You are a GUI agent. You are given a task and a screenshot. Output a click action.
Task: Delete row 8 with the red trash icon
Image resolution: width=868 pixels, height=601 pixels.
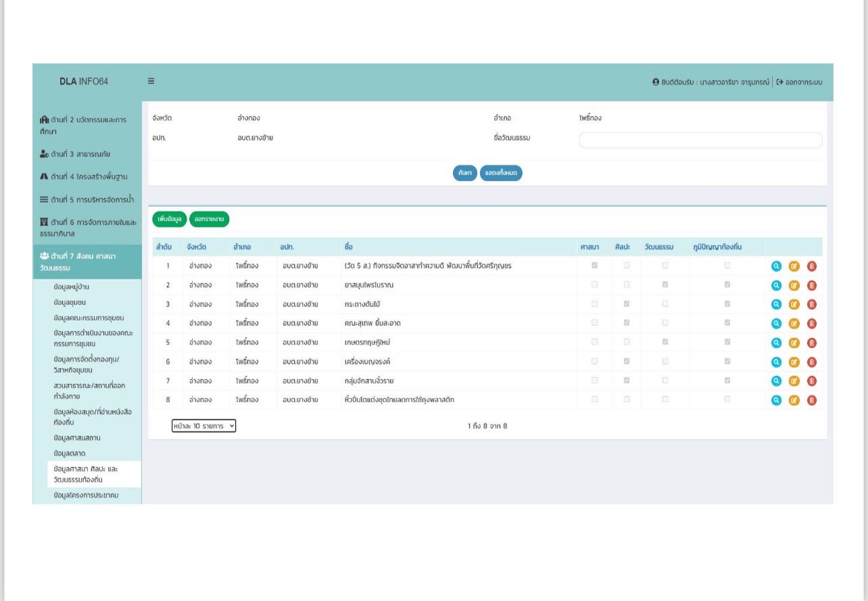[812, 400]
